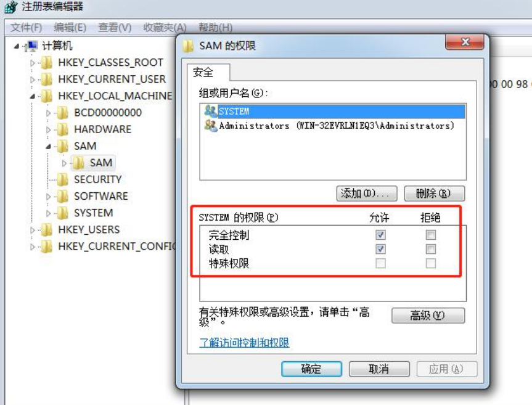This screenshot has width=532, height=405.
Task: Toggle Allow checkbox for 完全控制
Action: pos(380,235)
